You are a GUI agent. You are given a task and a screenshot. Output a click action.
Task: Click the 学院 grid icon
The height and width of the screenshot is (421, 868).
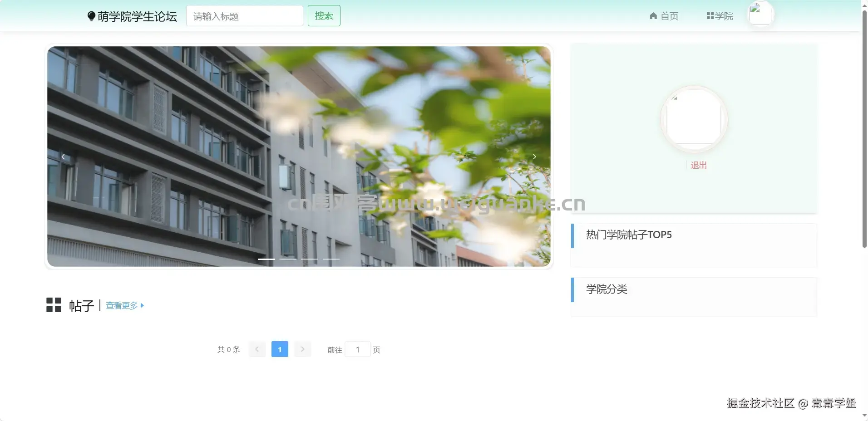[710, 16]
